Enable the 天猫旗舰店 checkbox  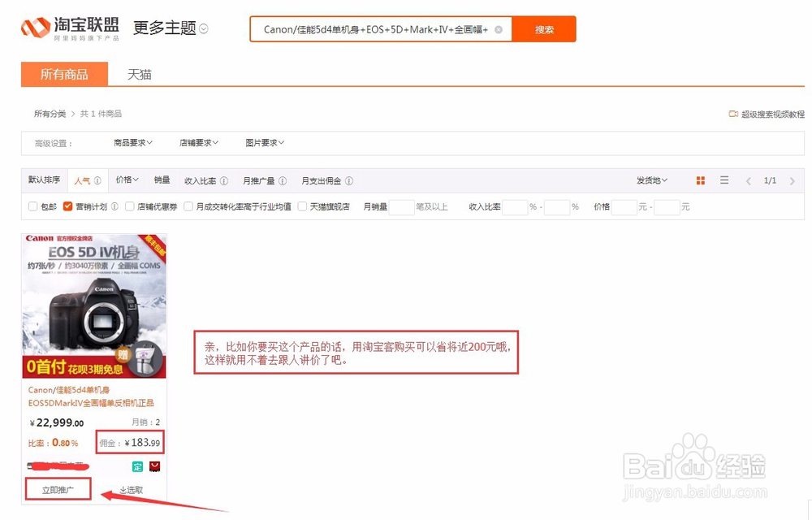tap(302, 206)
